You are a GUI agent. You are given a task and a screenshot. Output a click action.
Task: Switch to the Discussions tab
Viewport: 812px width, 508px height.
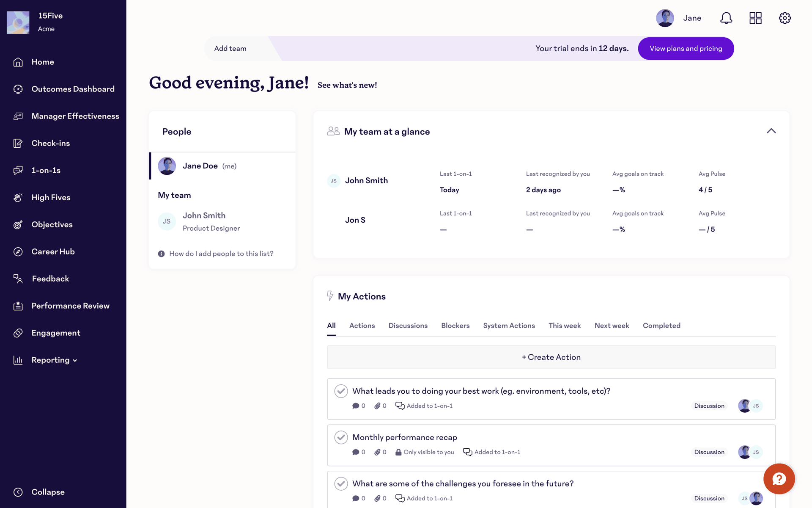[408, 326]
